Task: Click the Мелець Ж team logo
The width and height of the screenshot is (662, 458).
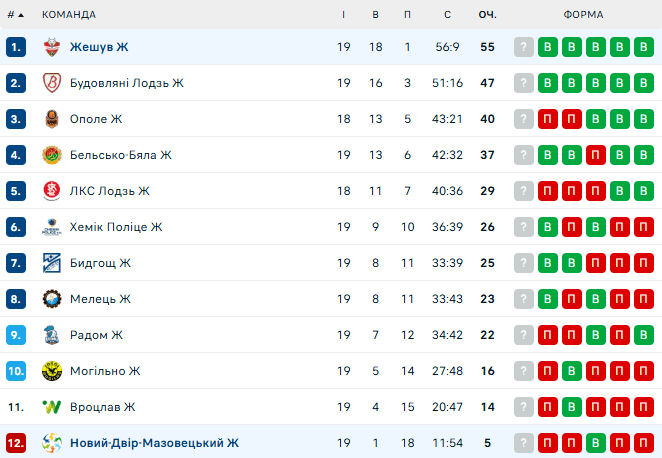Action: 52,299
